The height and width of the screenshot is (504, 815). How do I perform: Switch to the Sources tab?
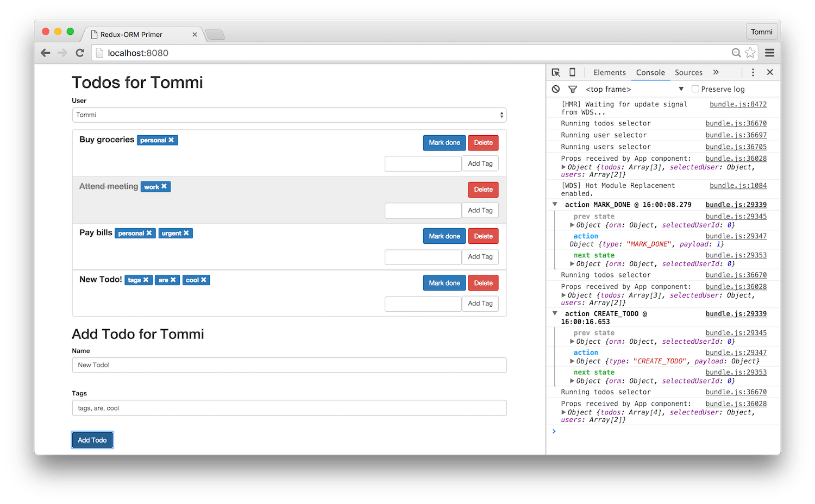[688, 72]
